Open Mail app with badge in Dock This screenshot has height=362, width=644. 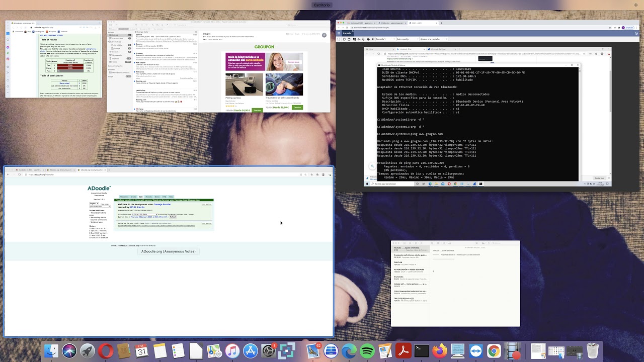pyautogui.click(x=312, y=351)
